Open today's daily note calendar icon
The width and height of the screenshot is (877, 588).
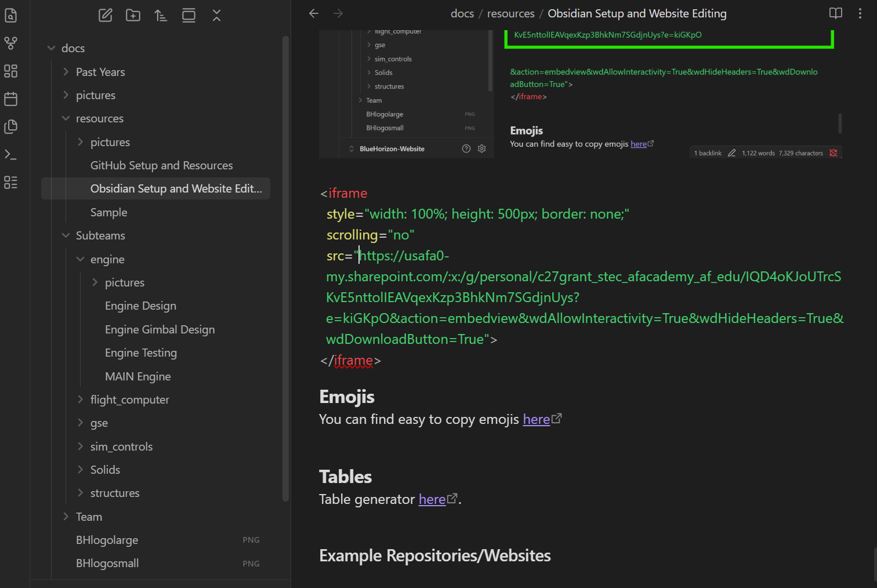pyautogui.click(x=10, y=99)
